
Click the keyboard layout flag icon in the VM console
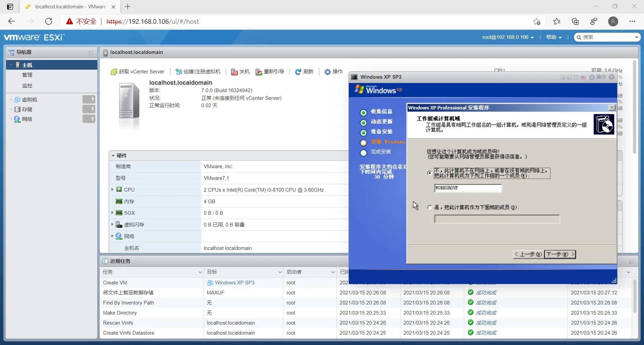coord(583,77)
